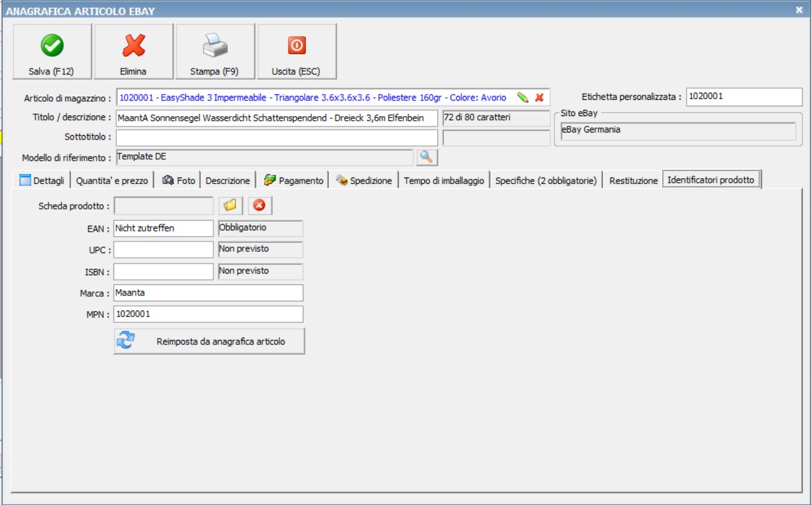Focus the empty ISBN field
The width and height of the screenshot is (812, 505).
163,271
